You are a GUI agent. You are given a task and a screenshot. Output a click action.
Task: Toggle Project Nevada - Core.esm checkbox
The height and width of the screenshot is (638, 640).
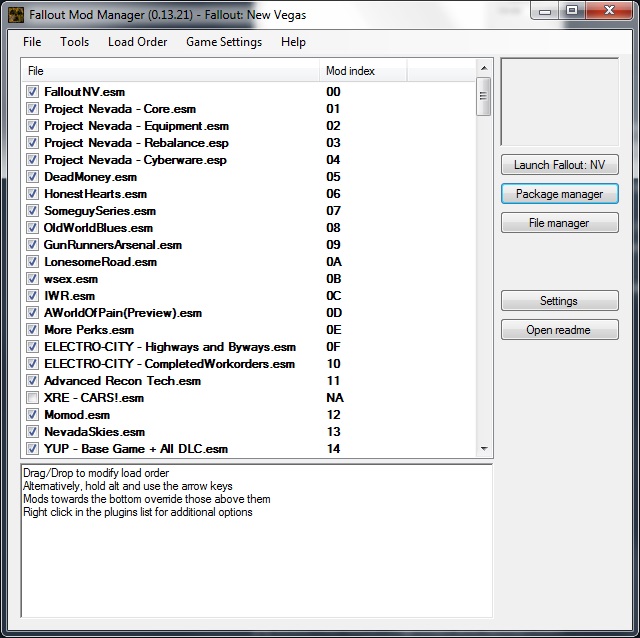click(32, 109)
